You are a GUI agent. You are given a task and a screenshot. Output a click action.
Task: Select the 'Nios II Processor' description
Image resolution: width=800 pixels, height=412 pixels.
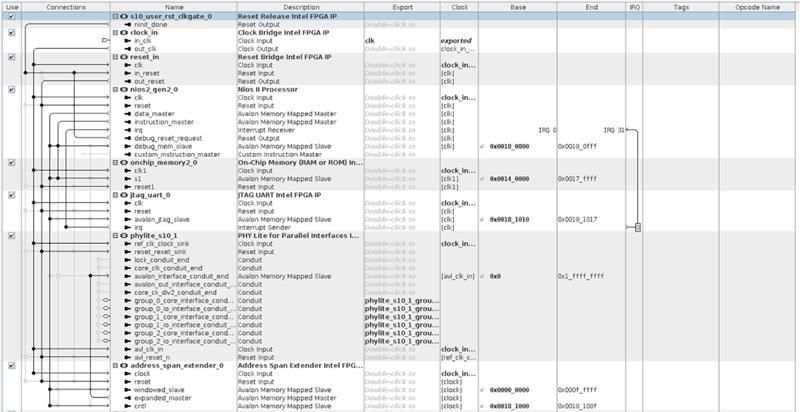click(x=268, y=90)
